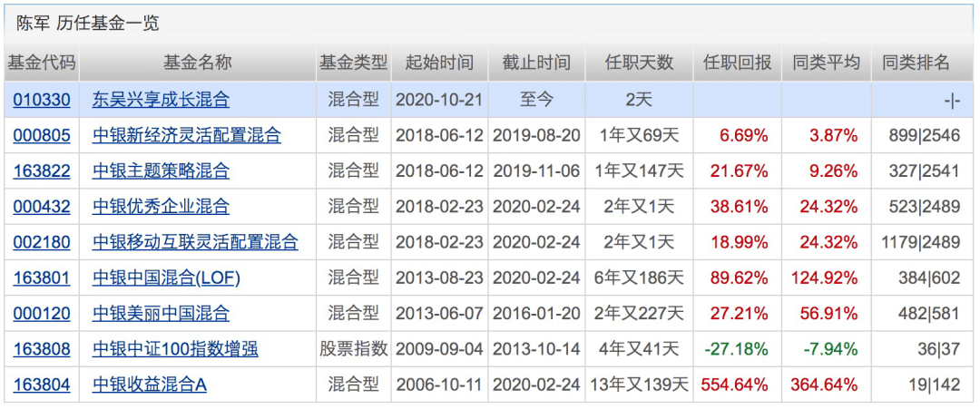Select the ranking 19|142

tap(935, 385)
